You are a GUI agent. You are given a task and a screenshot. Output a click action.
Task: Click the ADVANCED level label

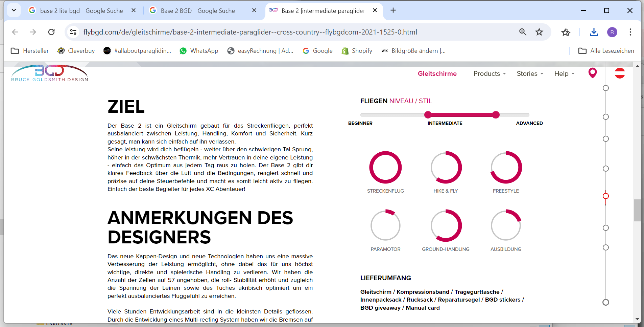pyautogui.click(x=529, y=123)
